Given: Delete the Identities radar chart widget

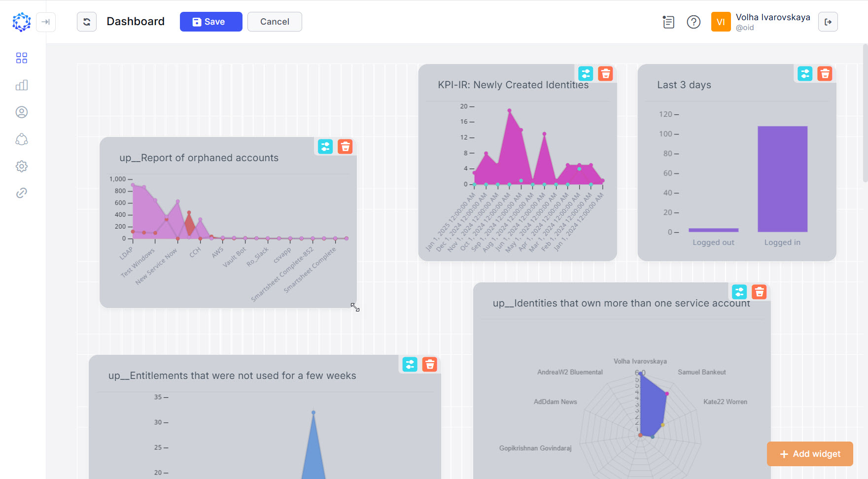Looking at the screenshot, I should coord(760,292).
